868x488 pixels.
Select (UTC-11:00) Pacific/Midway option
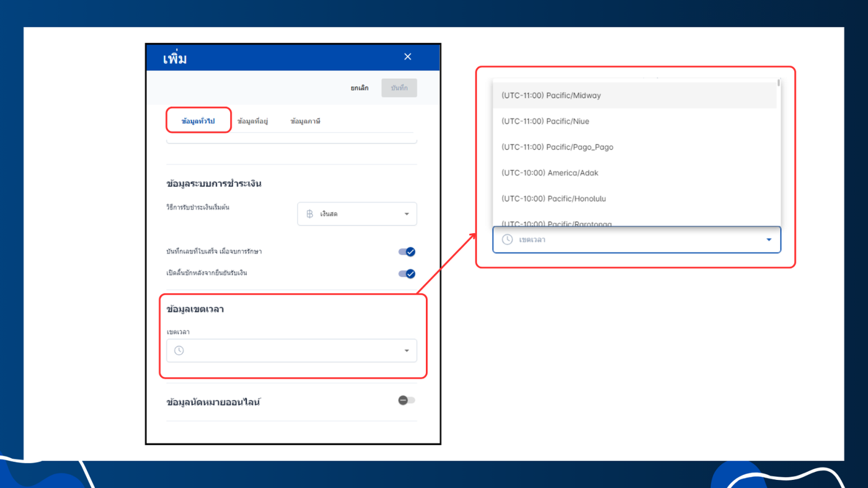[x=635, y=95]
